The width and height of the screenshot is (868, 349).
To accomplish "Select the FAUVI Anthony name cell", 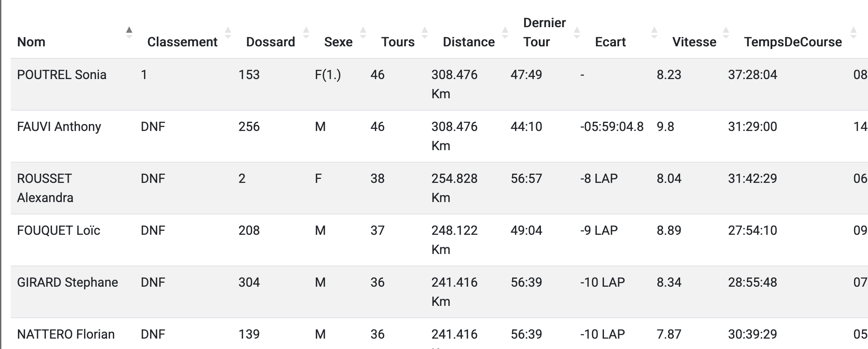I will click(59, 127).
